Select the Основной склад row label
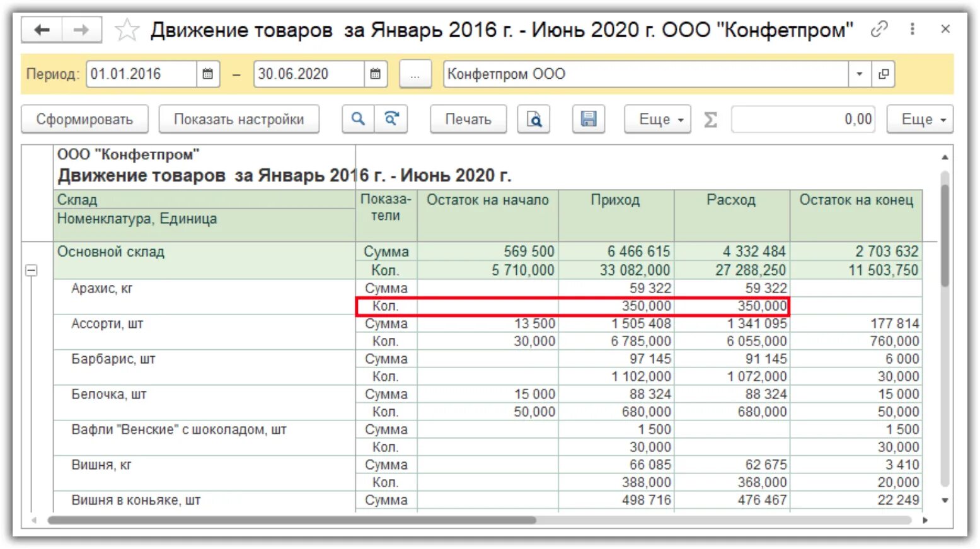This screenshot has width=980, height=549. [111, 251]
